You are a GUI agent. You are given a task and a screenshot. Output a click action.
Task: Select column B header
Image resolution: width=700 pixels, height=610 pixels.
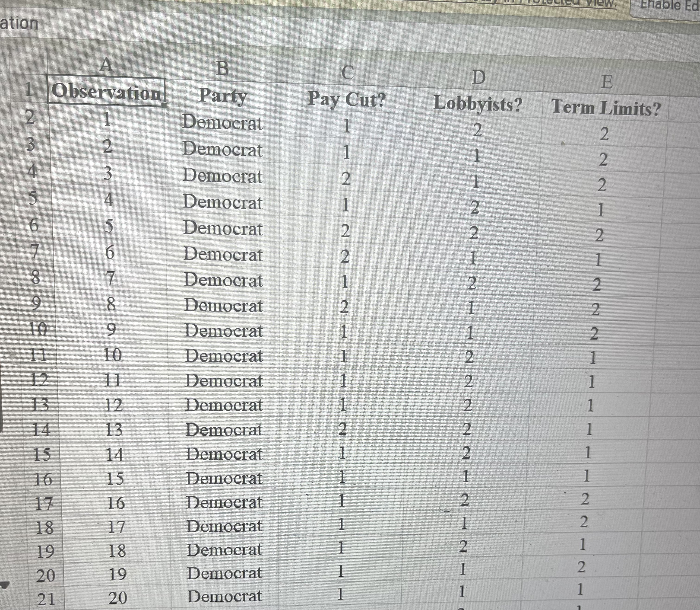(x=222, y=68)
